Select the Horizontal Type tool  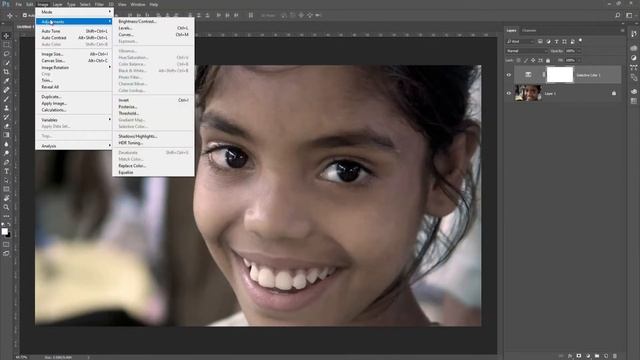6,171
